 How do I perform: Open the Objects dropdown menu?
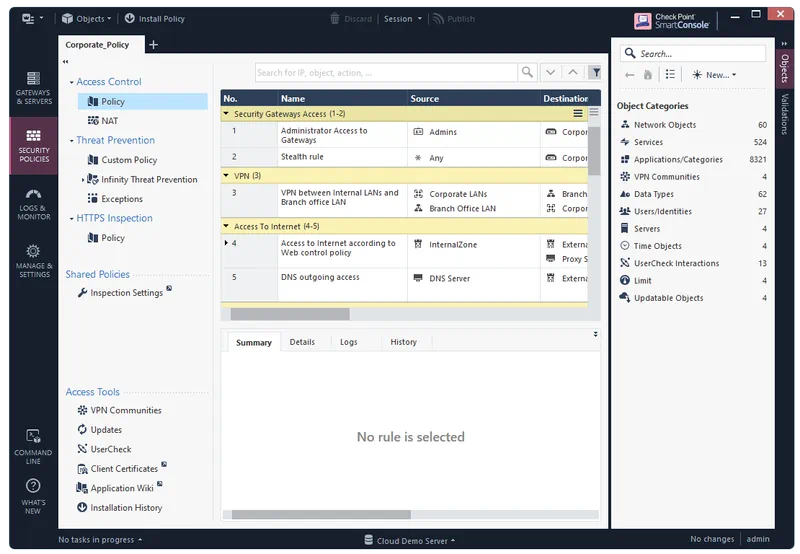click(x=86, y=18)
